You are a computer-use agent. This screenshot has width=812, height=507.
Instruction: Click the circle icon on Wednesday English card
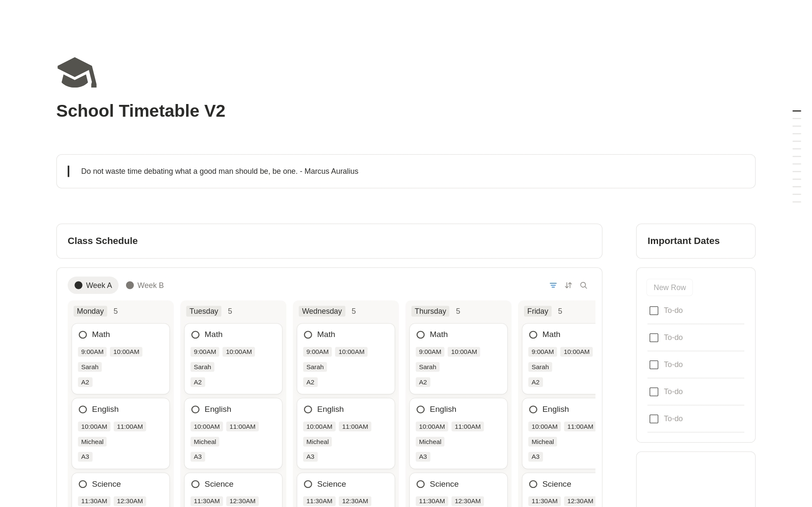tap(308, 409)
